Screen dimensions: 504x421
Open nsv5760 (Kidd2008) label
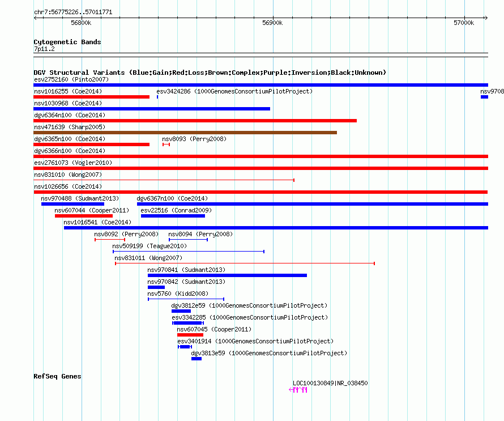(x=178, y=294)
